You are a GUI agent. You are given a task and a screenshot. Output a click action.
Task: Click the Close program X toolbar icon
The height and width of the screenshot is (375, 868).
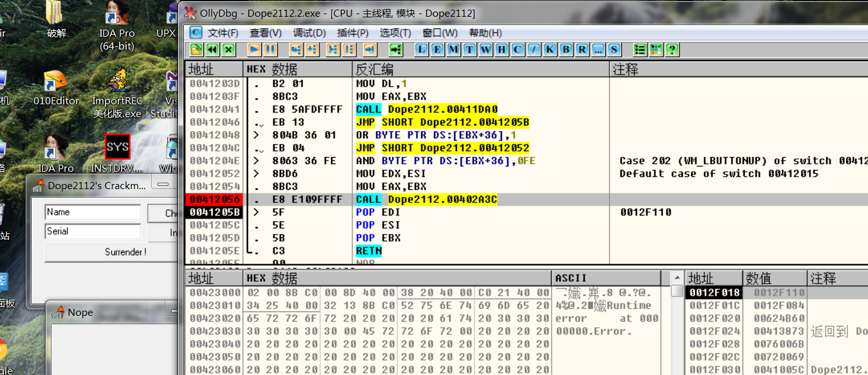click(228, 49)
